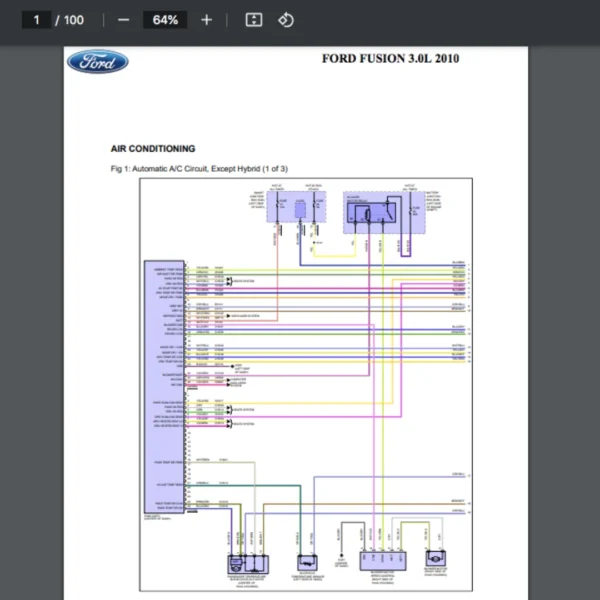Click the large purple control module block

click(165, 390)
